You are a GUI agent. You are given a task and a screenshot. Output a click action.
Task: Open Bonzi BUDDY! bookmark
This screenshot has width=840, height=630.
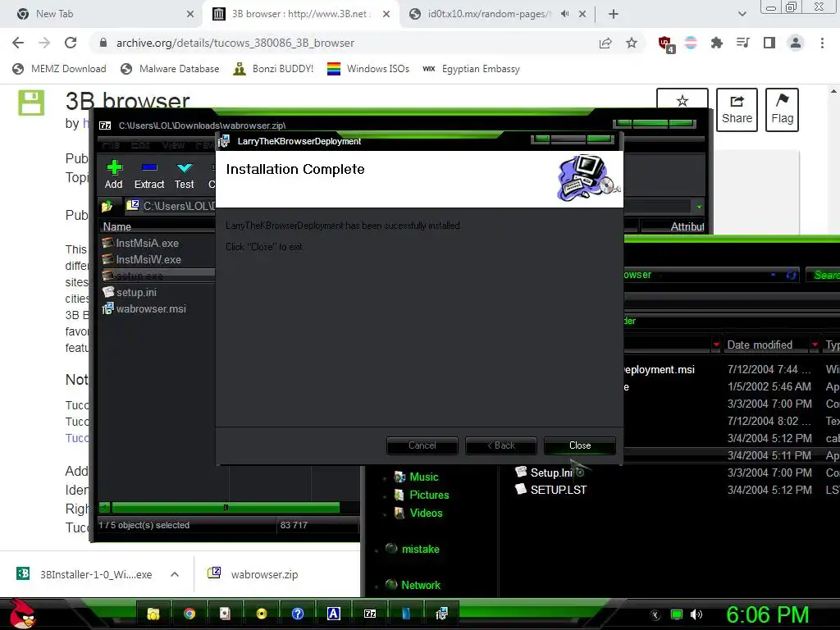coord(273,69)
